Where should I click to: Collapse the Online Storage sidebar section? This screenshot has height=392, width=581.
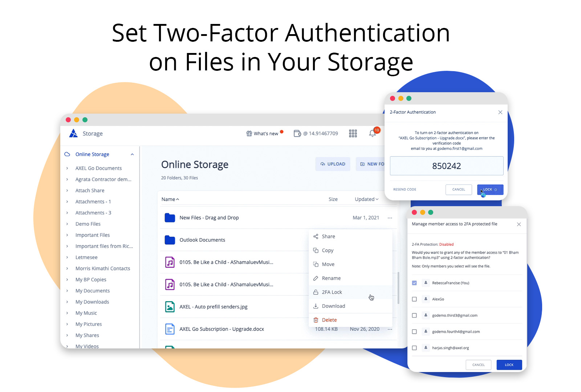[132, 154]
